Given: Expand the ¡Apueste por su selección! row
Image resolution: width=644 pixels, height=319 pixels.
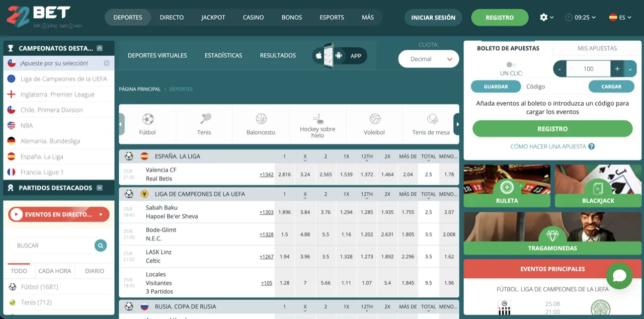Looking at the screenshot, I should (107, 63).
